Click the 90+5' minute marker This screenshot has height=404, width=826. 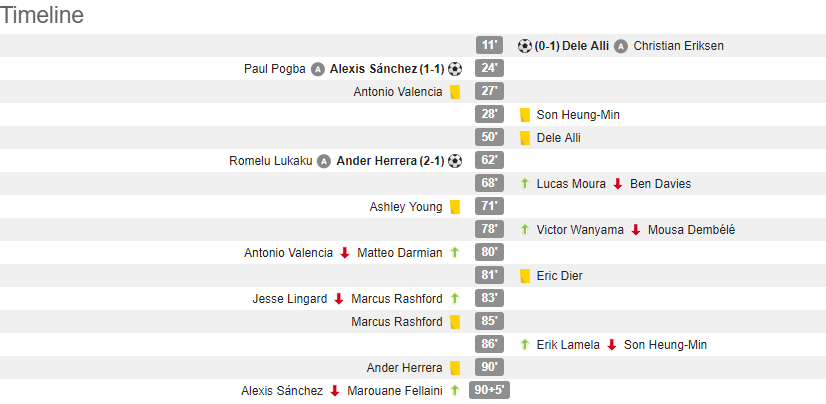click(490, 391)
